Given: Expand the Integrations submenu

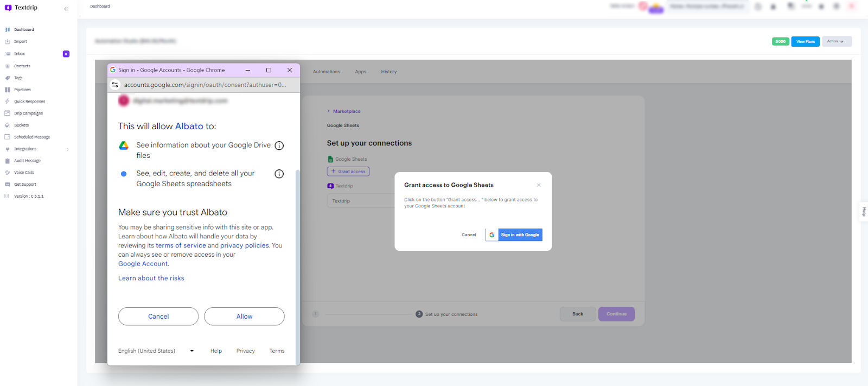Looking at the screenshot, I should click(x=68, y=149).
